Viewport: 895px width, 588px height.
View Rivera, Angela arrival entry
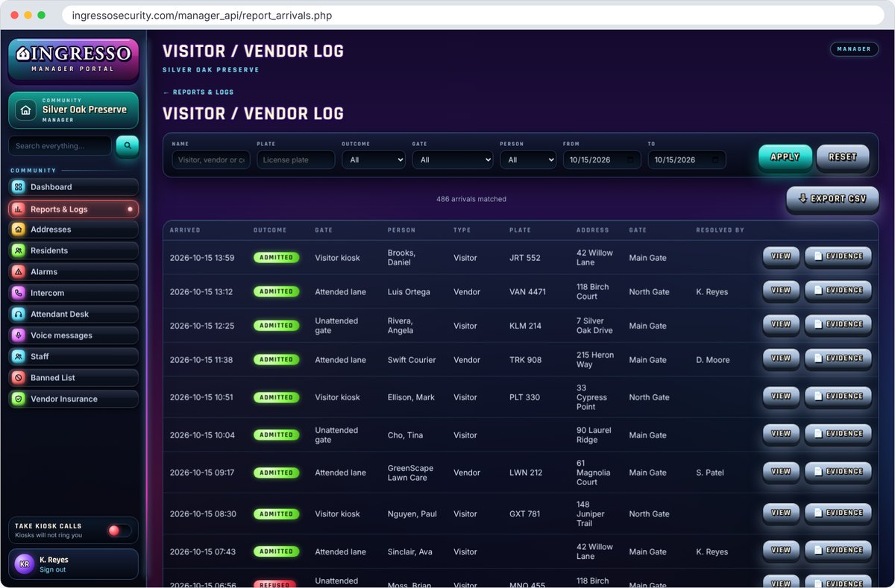tap(781, 324)
